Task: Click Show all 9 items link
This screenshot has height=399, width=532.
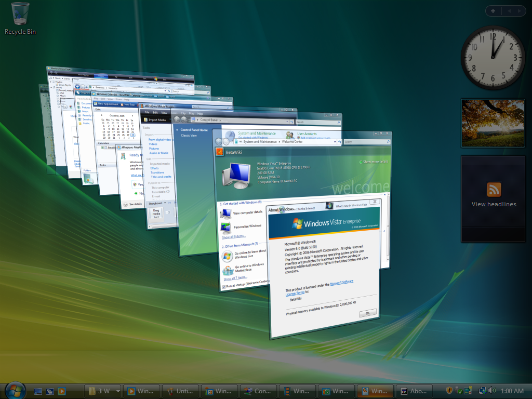Action: pos(234,236)
